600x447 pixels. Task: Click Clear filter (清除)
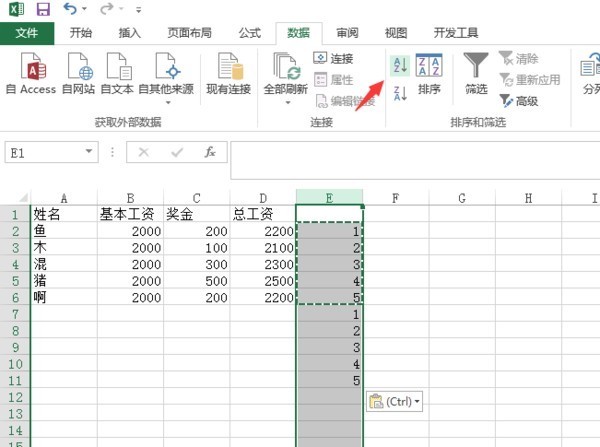coord(518,59)
